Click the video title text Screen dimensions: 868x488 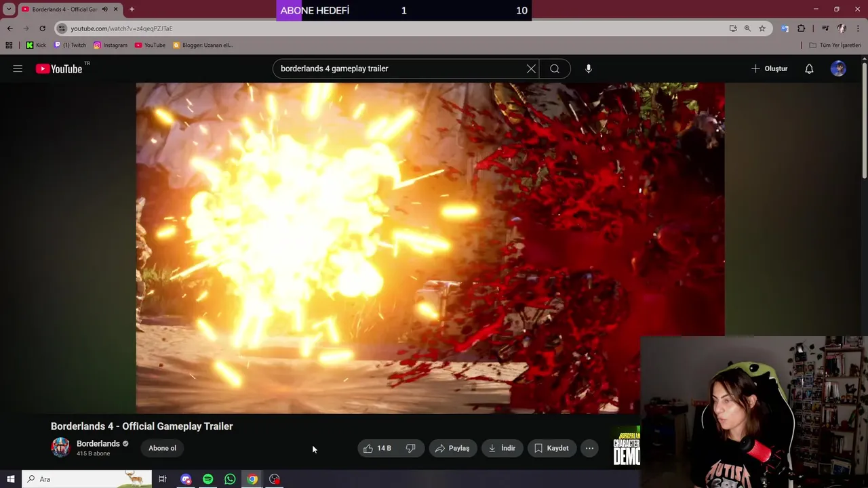pyautogui.click(x=142, y=426)
